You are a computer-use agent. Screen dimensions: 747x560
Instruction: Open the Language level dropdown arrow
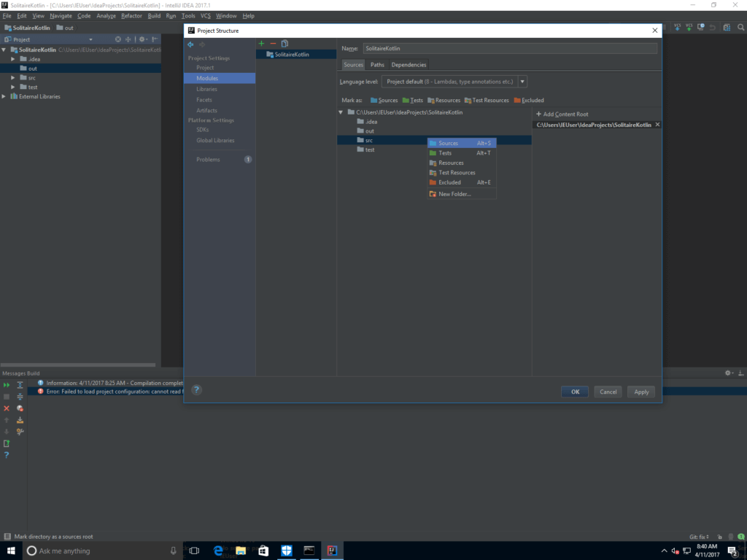(x=522, y=82)
